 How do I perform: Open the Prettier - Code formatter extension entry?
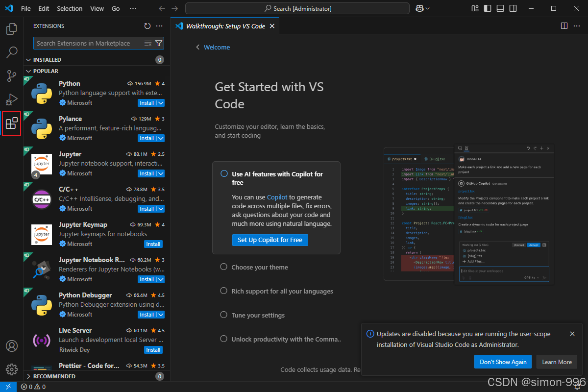(96, 366)
